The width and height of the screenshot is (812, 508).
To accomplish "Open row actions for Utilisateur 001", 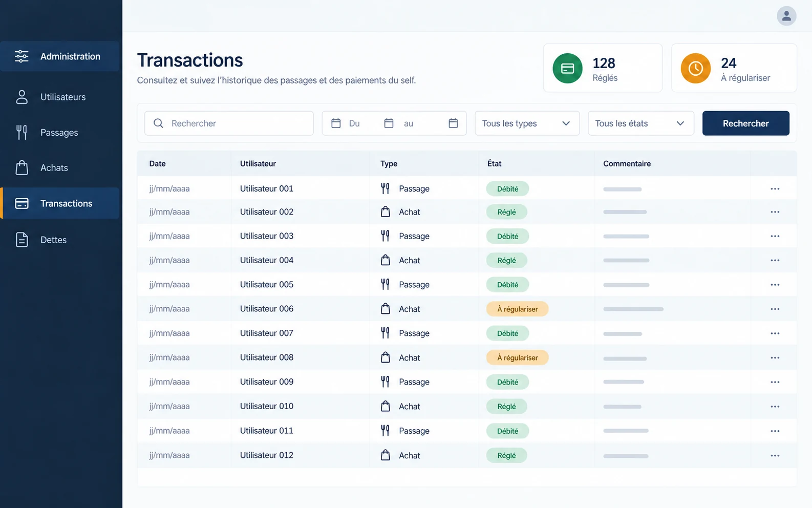I will [775, 189].
